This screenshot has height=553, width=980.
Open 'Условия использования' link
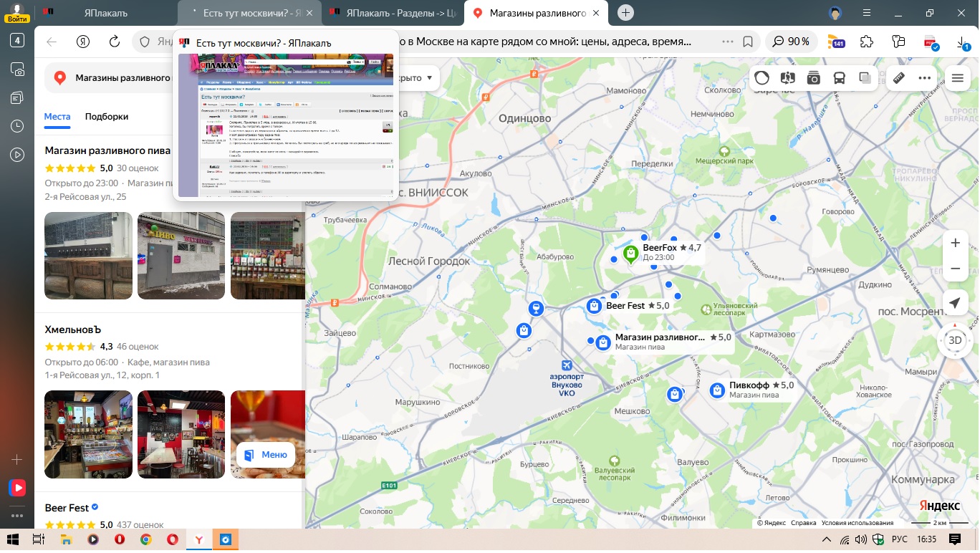click(x=857, y=523)
